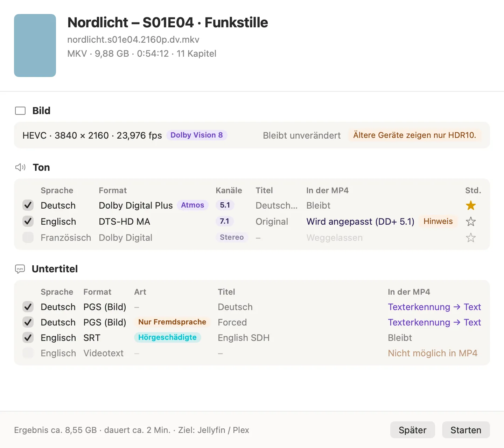The height and width of the screenshot is (448, 504).
Task: Click the Ton speaker icon
Action: [20, 167]
